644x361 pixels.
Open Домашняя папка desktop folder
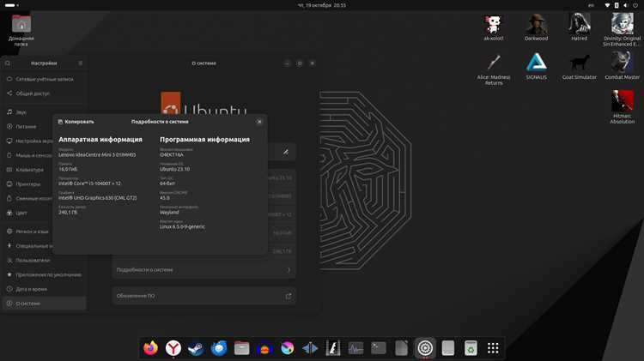point(21,30)
